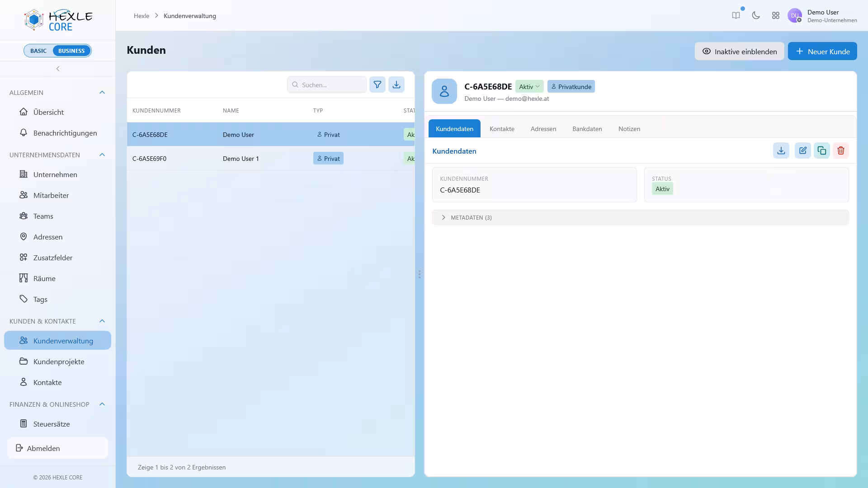Click the customer profile avatar icon

point(444,91)
